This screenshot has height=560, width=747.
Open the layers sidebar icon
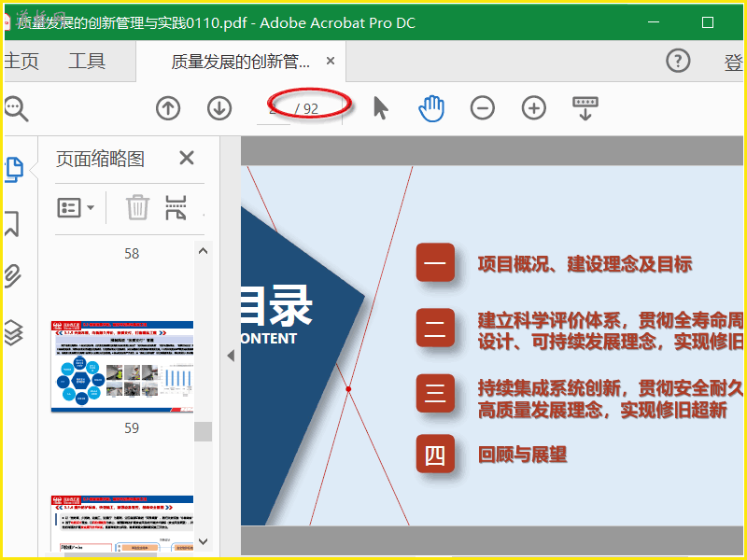13,332
